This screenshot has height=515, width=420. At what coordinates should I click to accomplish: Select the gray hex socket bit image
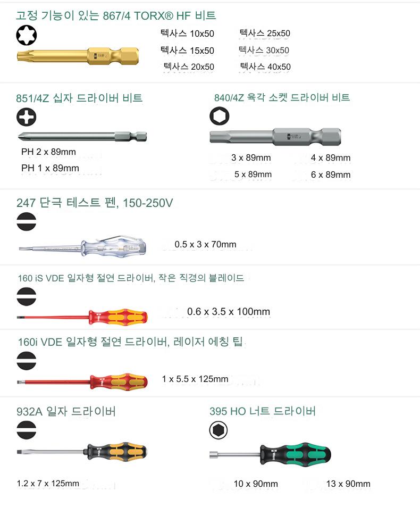(275, 137)
